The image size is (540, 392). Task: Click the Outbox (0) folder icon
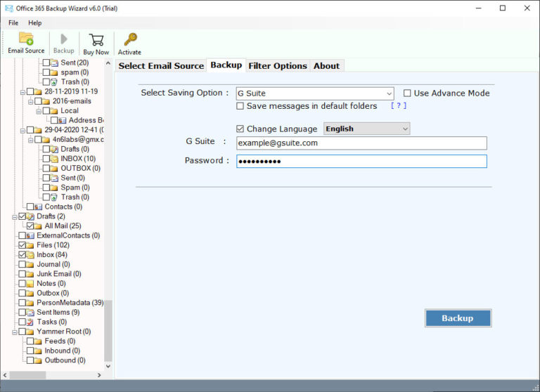(30, 293)
